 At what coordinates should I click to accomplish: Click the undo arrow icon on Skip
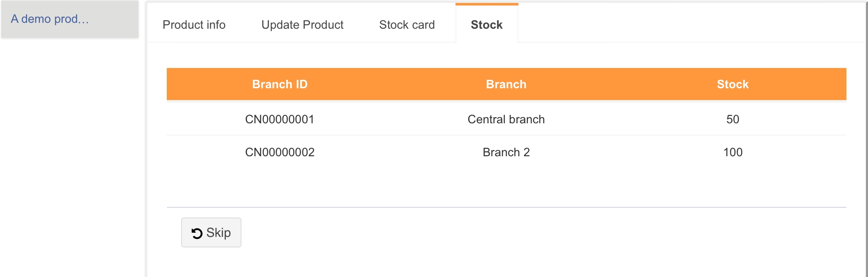pos(197,233)
